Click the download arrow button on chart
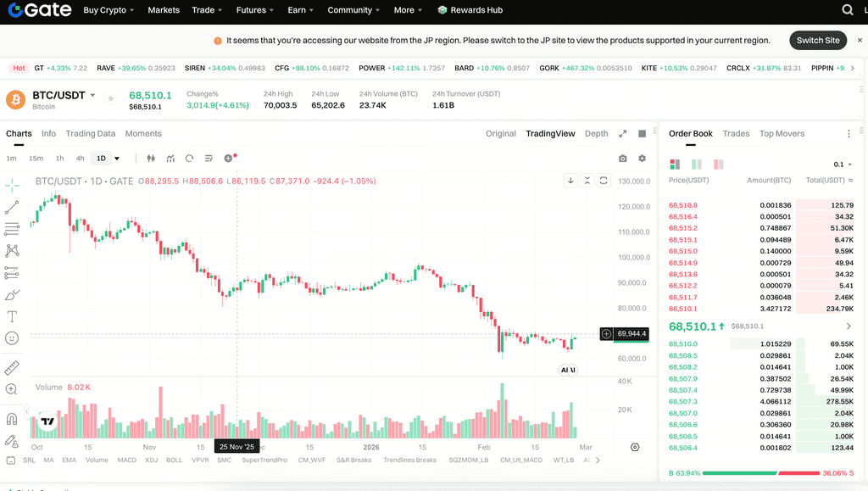The width and height of the screenshot is (868, 491). [x=570, y=181]
